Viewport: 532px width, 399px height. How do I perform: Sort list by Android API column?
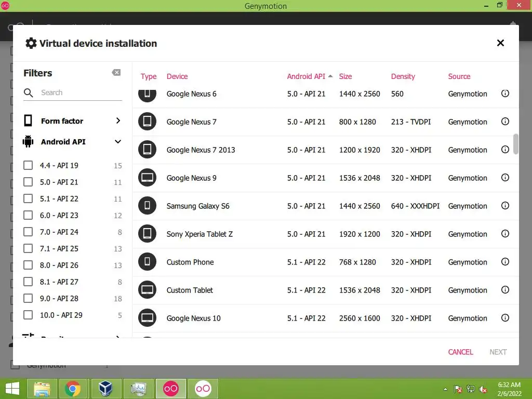click(x=306, y=76)
